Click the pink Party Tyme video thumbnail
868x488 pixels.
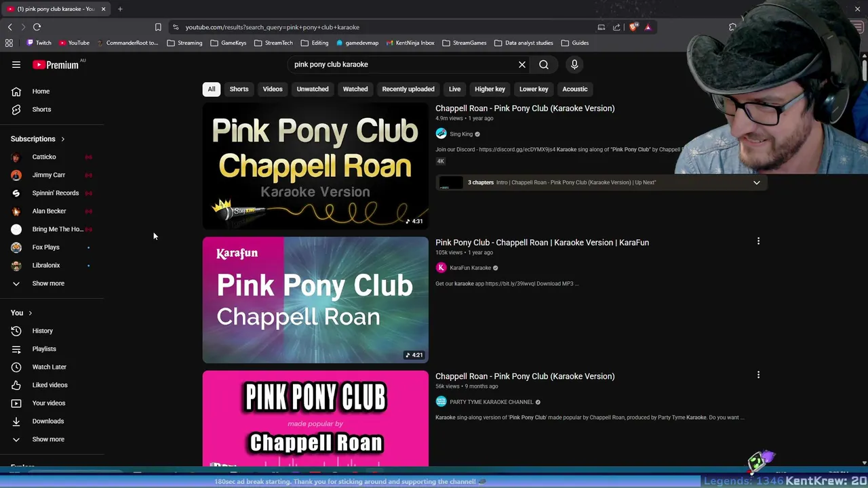[x=315, y=418]
